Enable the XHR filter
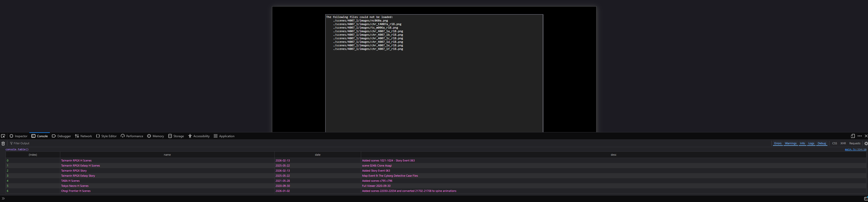The image size is (868, 202). coord(843,143)
